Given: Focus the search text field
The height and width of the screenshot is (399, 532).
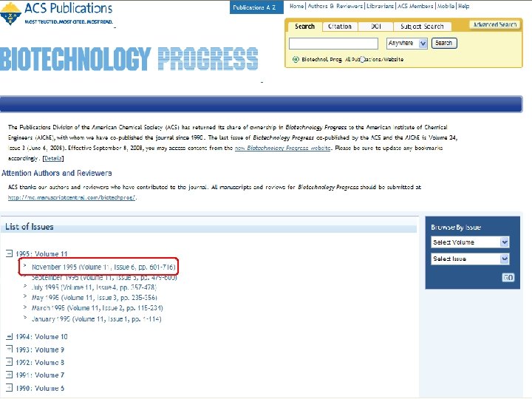Looking at the screenshot, I should pos(333,44).
